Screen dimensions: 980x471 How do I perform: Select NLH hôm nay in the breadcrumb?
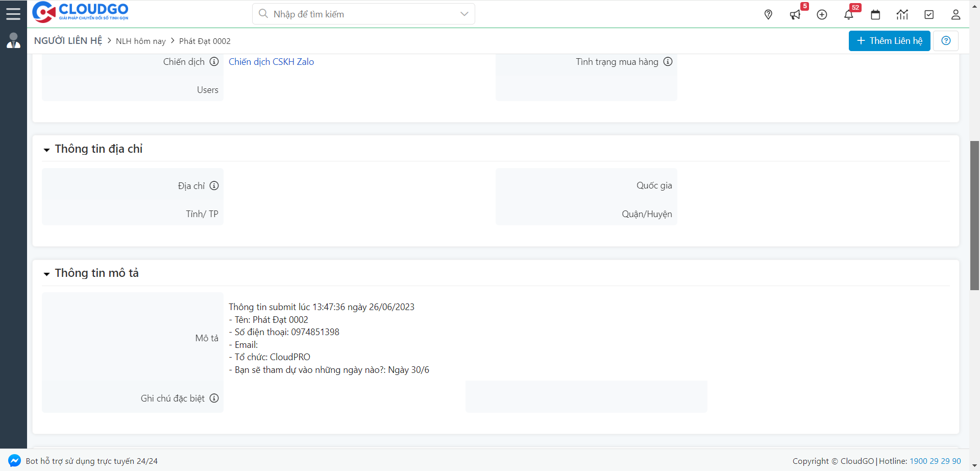click(141, 41)
